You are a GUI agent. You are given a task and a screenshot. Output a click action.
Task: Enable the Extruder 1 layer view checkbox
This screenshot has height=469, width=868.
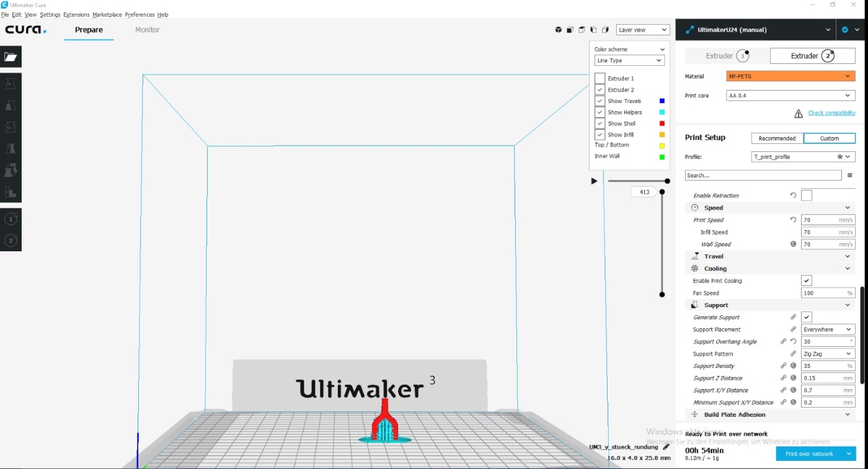click(600, 79)
